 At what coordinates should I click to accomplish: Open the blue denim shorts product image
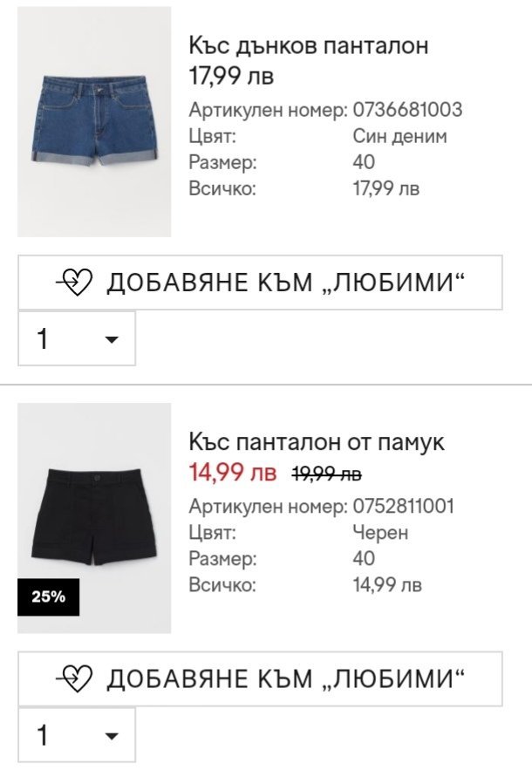(x=94, y=122)
